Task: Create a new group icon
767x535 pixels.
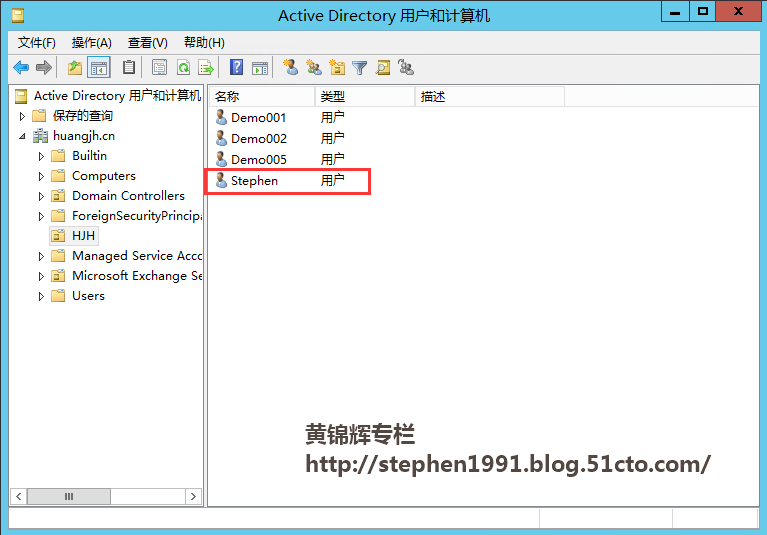Action: [314, 67]
